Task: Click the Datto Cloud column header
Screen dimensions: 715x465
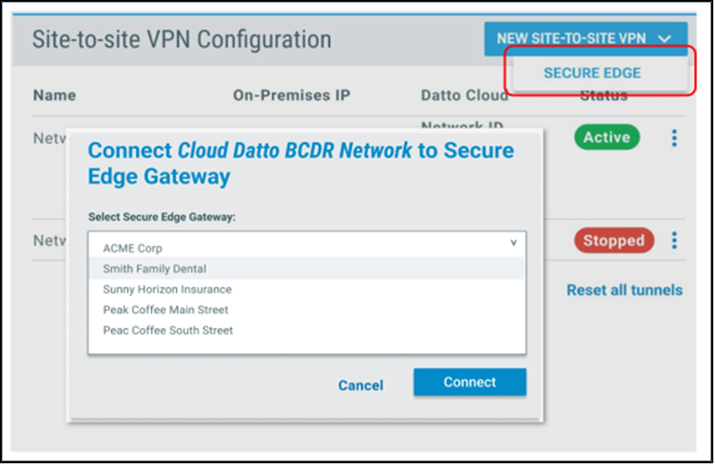Action: click(464, 95)
